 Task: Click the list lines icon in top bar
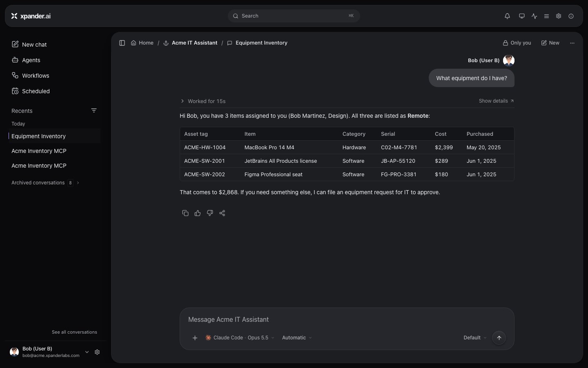point(546,16)
